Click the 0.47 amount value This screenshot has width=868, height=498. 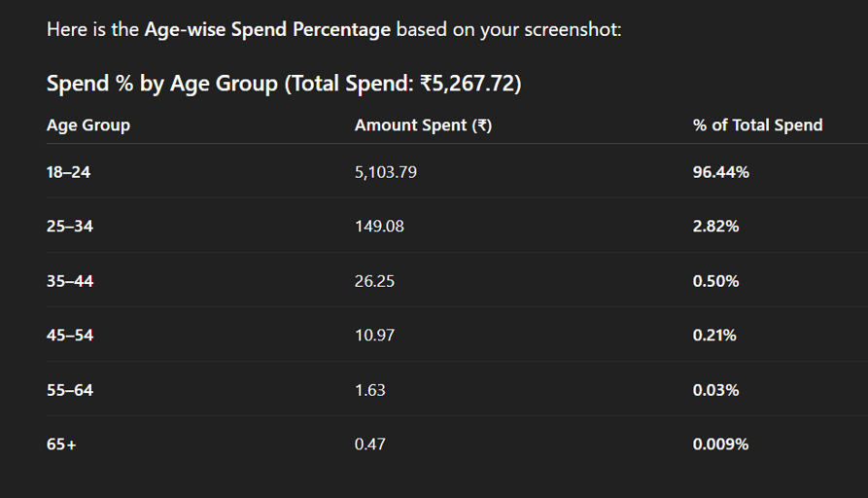369,445
